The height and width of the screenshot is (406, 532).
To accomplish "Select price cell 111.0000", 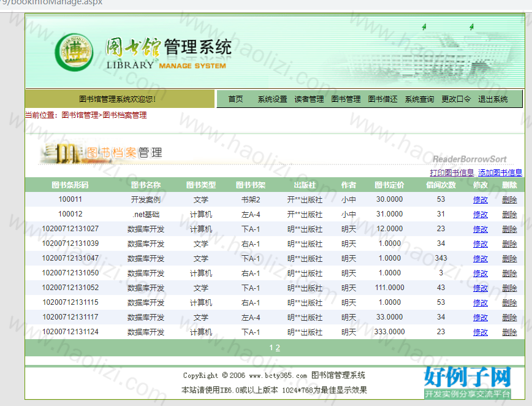I will tap(390, 288).
